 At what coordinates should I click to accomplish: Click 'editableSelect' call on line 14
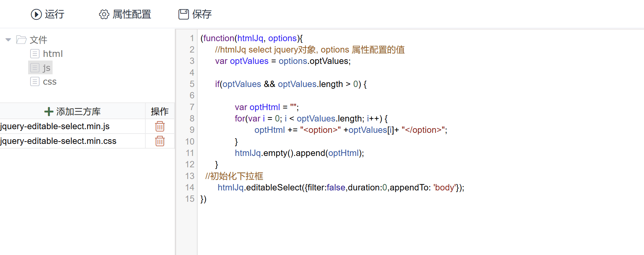tap(274, 187)
